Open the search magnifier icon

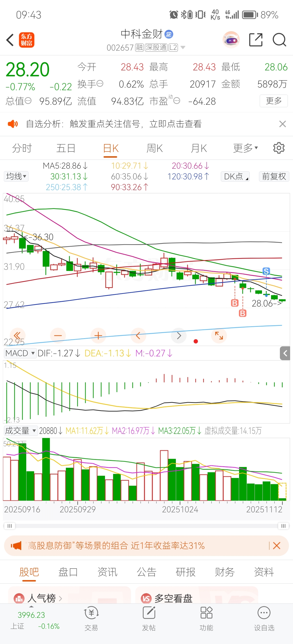(x=279, y=40)
